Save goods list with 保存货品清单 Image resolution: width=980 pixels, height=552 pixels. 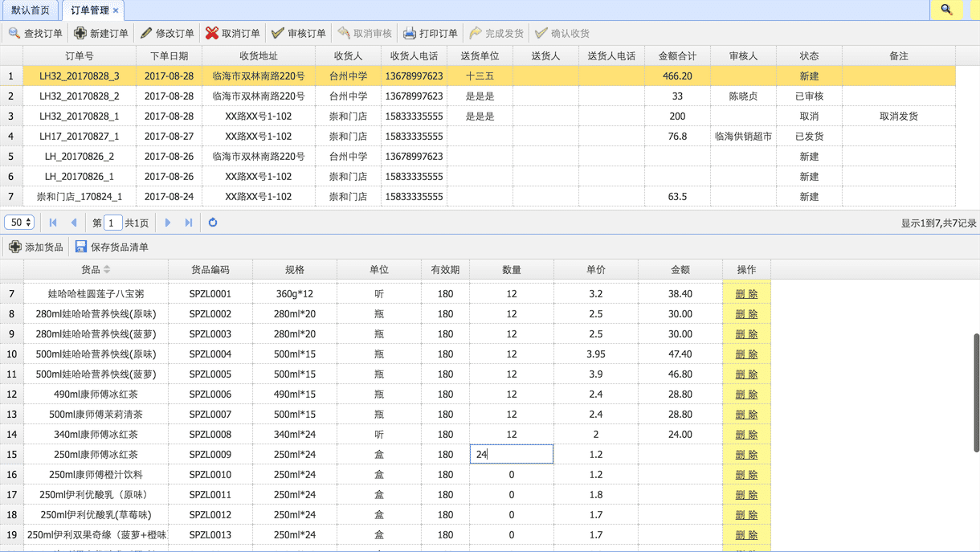(112, 247)
